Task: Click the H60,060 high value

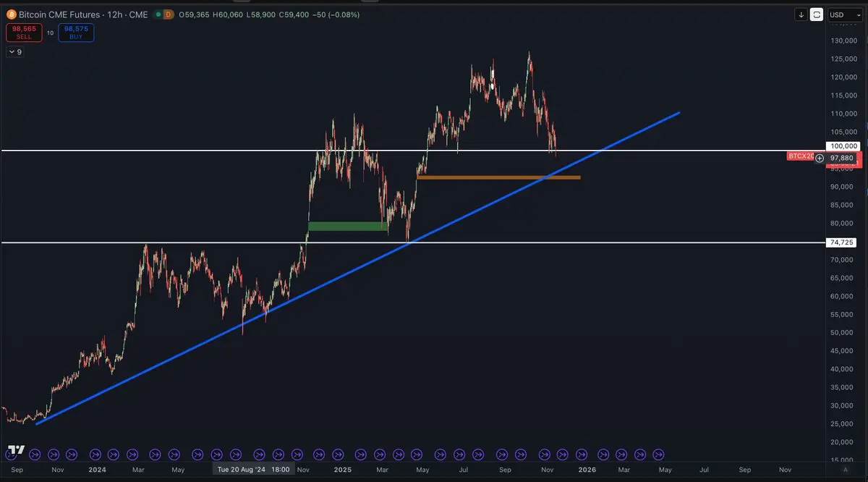Action: 228,14
